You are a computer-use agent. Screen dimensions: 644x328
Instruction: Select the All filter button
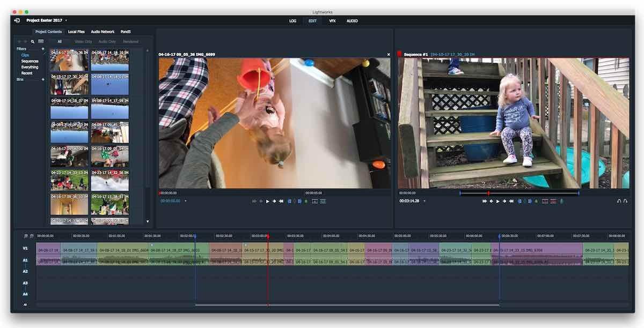[60, 41]
